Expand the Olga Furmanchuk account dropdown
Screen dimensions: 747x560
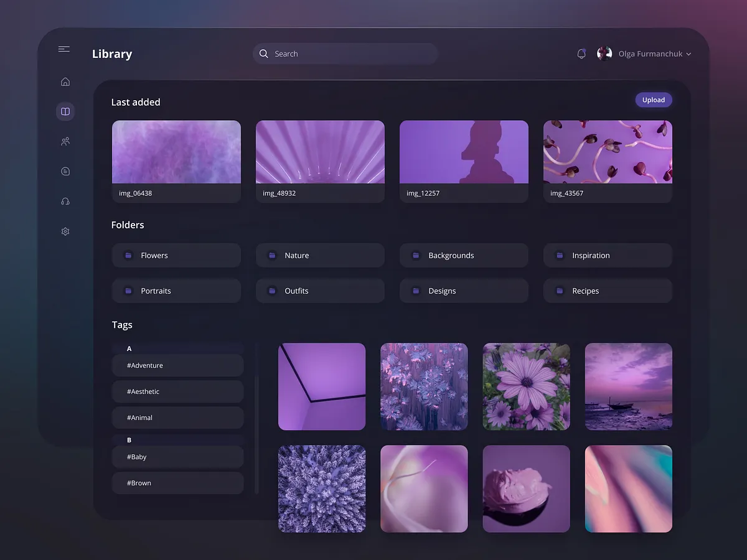pyautogui.click(x=688, y=54)
